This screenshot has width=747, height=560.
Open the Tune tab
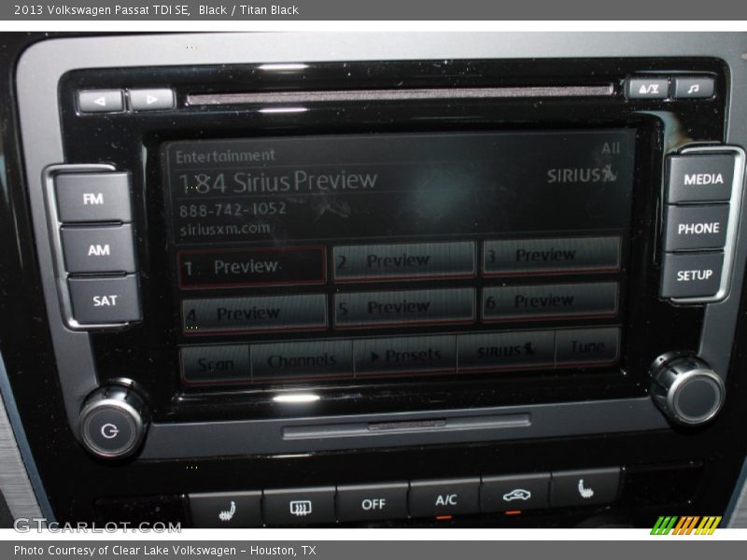(x=588, y=347)
